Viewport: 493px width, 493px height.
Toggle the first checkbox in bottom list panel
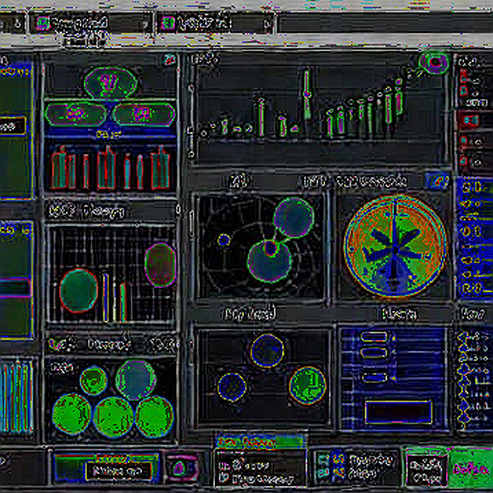(x=223, y=467)
